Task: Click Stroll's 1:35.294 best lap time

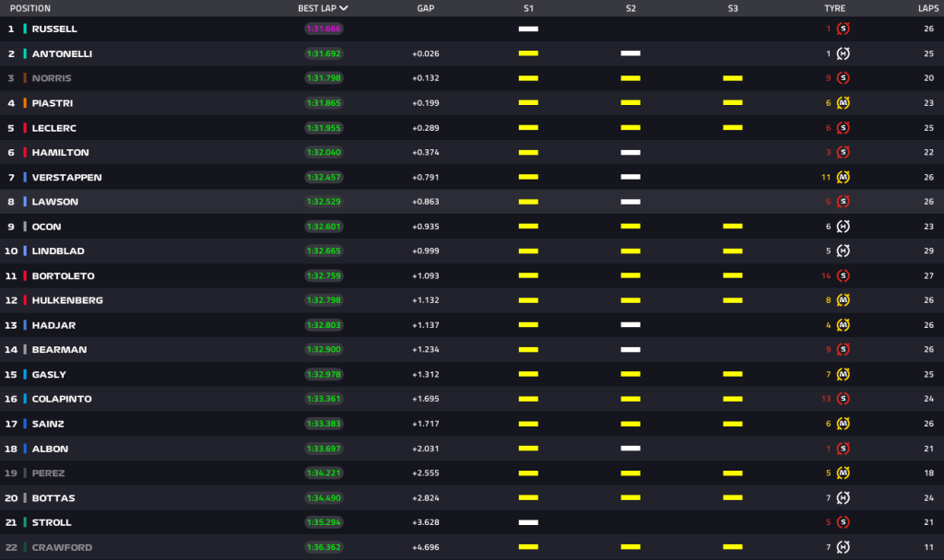Action: pyautogui.click(x=324, y=522)
